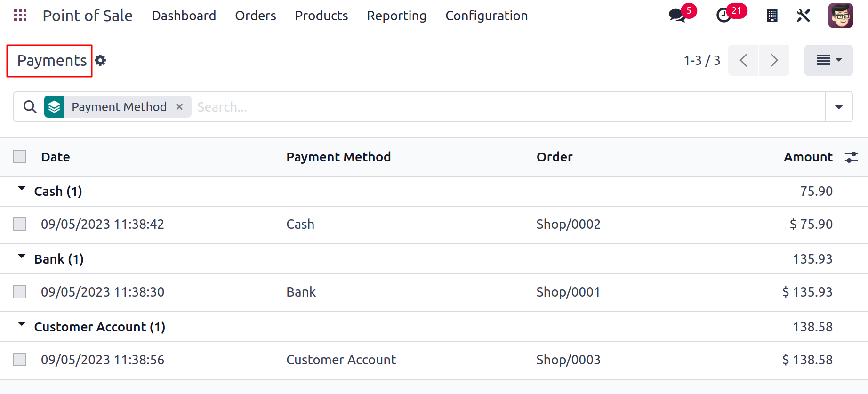Open the chat messages icon
The image size is (868, 394).
coord(677,16)
